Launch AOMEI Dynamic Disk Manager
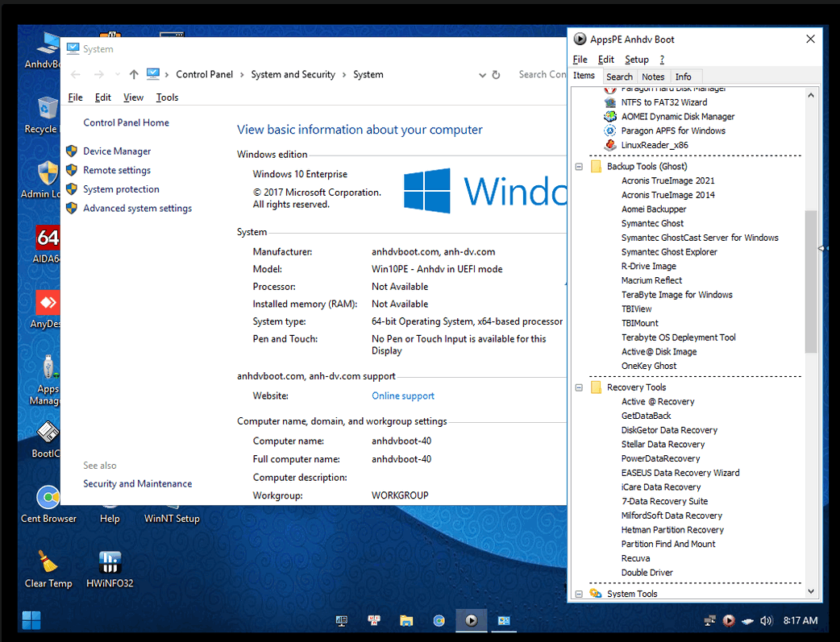The height and width of the screenshot is (642, 840). coord(677,117)
